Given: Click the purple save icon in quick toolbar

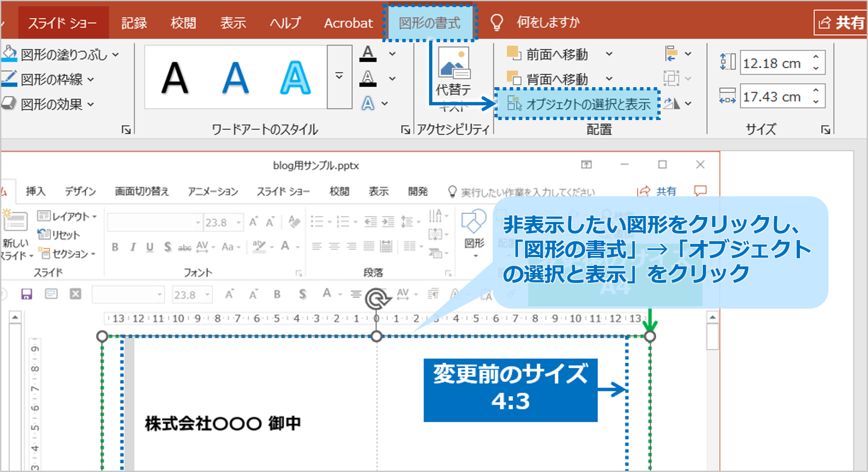Looking at the screenshot, I should [26, 294].
